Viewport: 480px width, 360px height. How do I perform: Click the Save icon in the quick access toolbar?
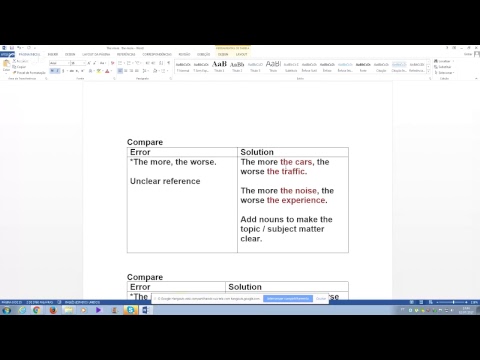[x=12, y=48]
